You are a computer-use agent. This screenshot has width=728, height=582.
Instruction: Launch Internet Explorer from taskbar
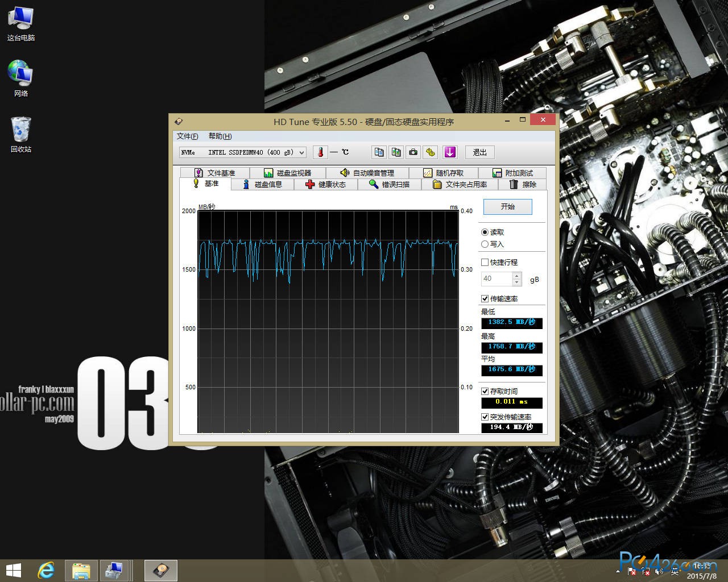(x=46, y=571)
